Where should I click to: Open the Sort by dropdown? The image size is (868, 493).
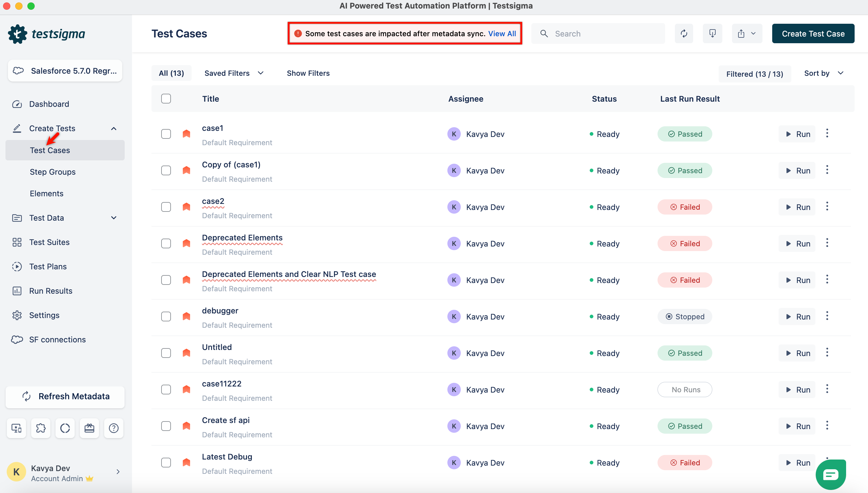[824, 73]
